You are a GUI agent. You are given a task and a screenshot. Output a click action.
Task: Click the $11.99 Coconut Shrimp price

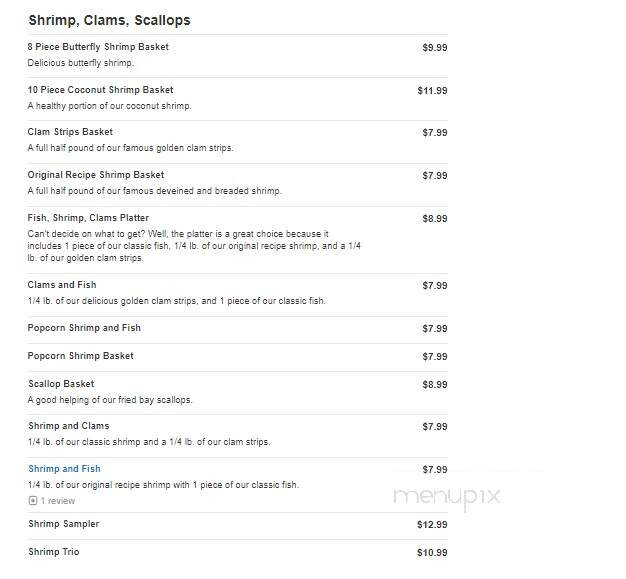click(x=432, y=91)
